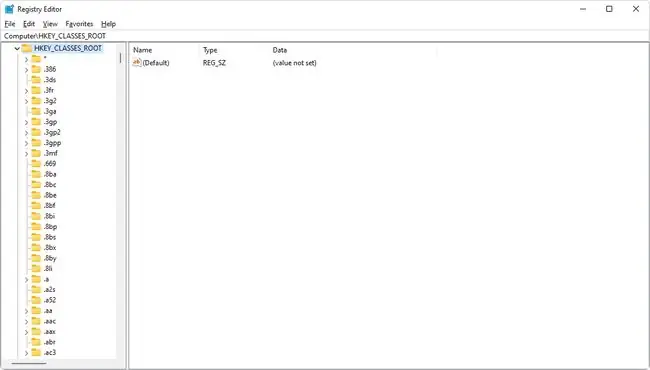Viewport: 650px width, 370px height.
Task: Select the .3ds key folder icon
Action: [x=36, y=80]
